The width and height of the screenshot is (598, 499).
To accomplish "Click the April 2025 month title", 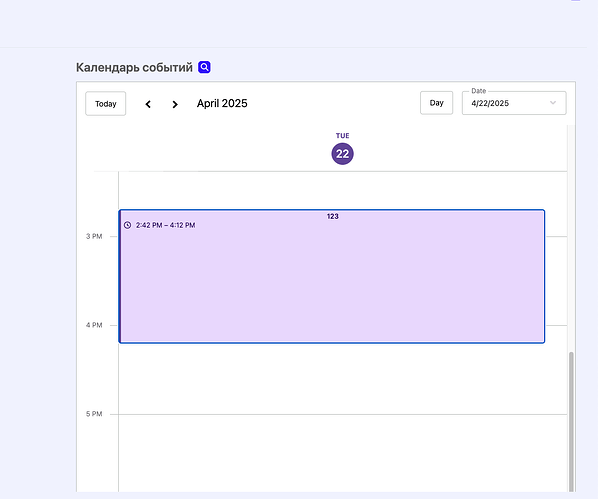I will [222, 103].
